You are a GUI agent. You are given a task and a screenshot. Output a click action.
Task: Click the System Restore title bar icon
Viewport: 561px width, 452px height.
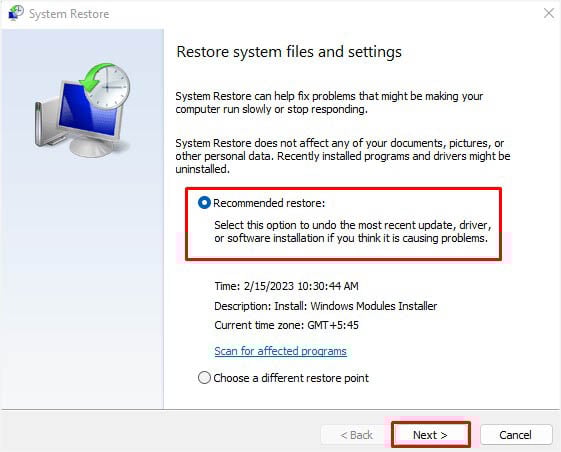pos(16,13)
